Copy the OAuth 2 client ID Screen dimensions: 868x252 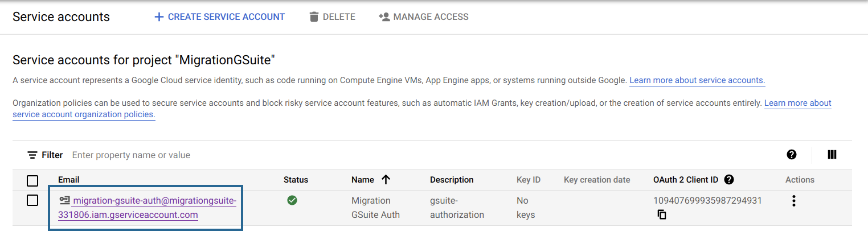click(662, 215)
